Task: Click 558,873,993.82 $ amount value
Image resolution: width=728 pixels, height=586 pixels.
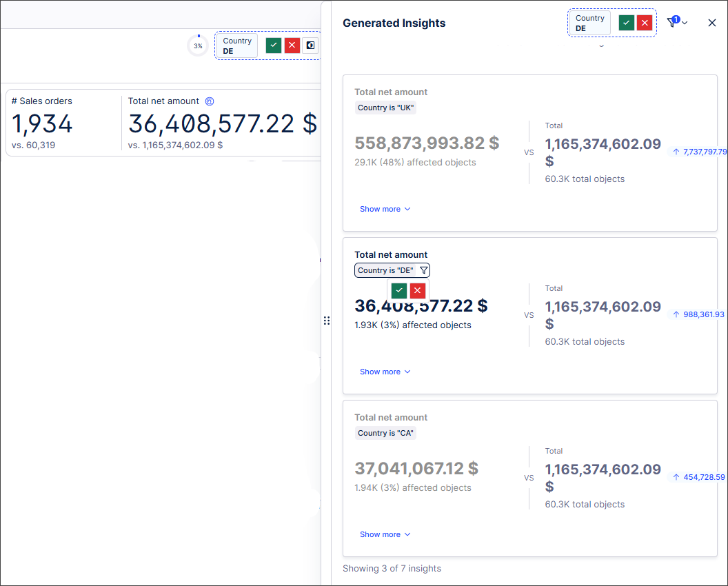Action: [x=427, y=143]
